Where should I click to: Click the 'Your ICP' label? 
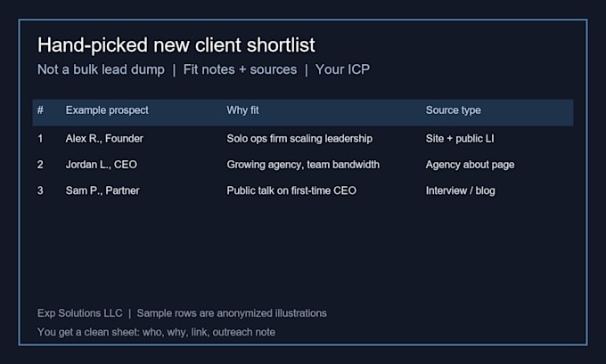[342, 69]
